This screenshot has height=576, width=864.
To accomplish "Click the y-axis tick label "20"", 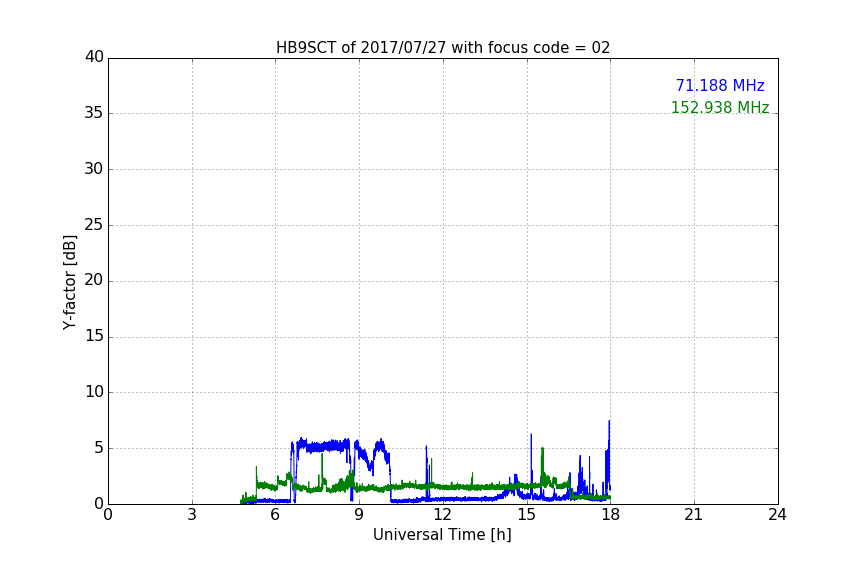I will (x=94, y=280).
